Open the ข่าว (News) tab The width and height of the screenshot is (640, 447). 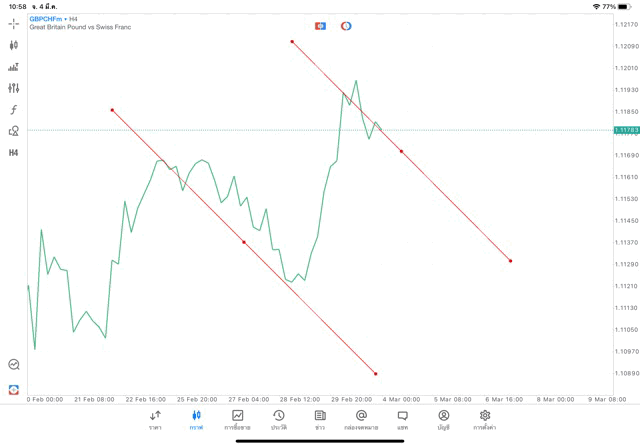[x=320, y=419]
